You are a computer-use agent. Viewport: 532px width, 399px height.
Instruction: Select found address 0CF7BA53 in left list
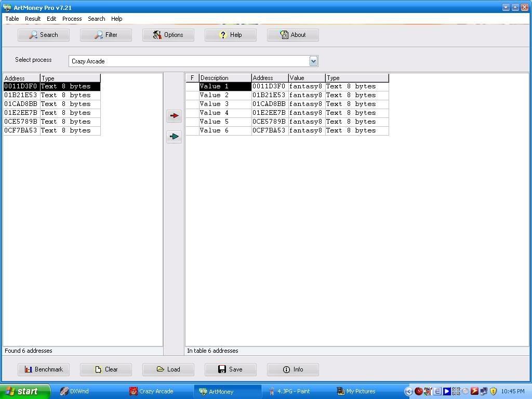point(52,130)
